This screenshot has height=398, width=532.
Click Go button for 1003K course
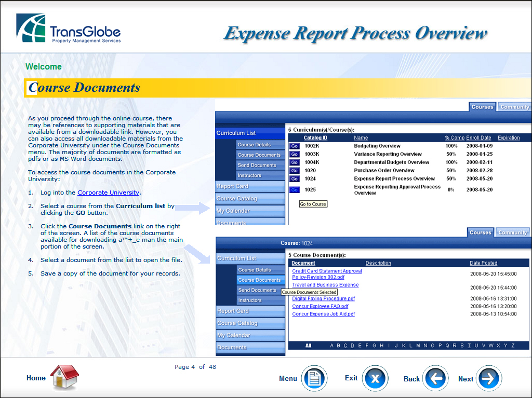295,154
